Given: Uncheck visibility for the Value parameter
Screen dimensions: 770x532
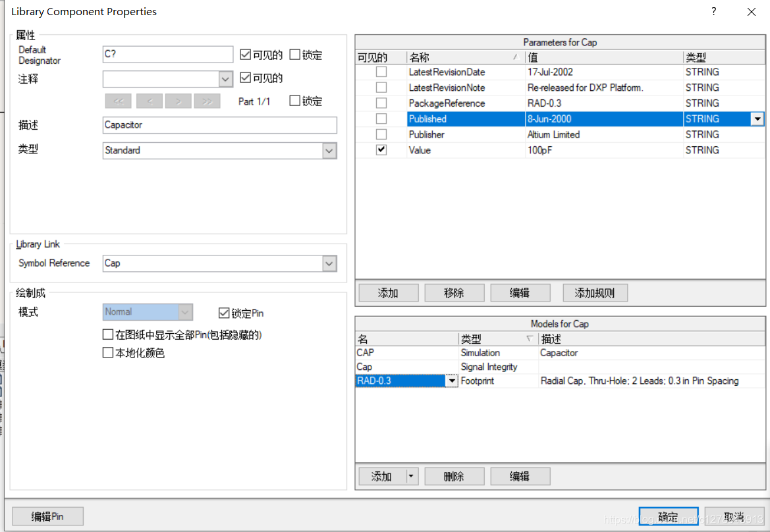Looking at the screenshot, I should coord(381,150).
